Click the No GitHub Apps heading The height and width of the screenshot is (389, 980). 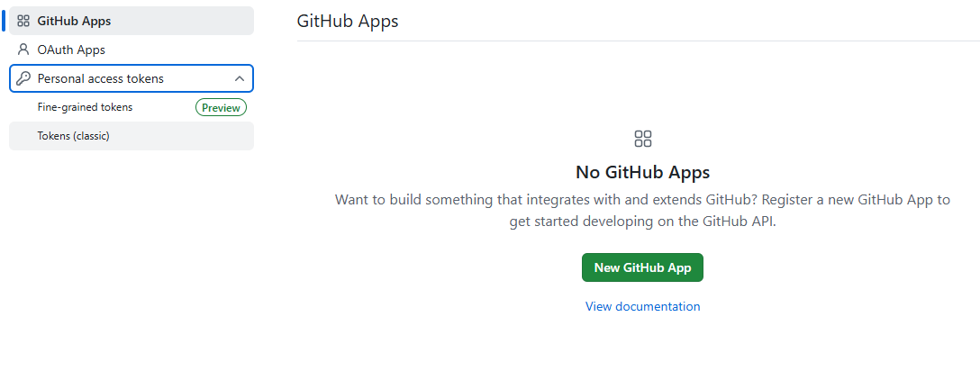(x=642, y=172)
